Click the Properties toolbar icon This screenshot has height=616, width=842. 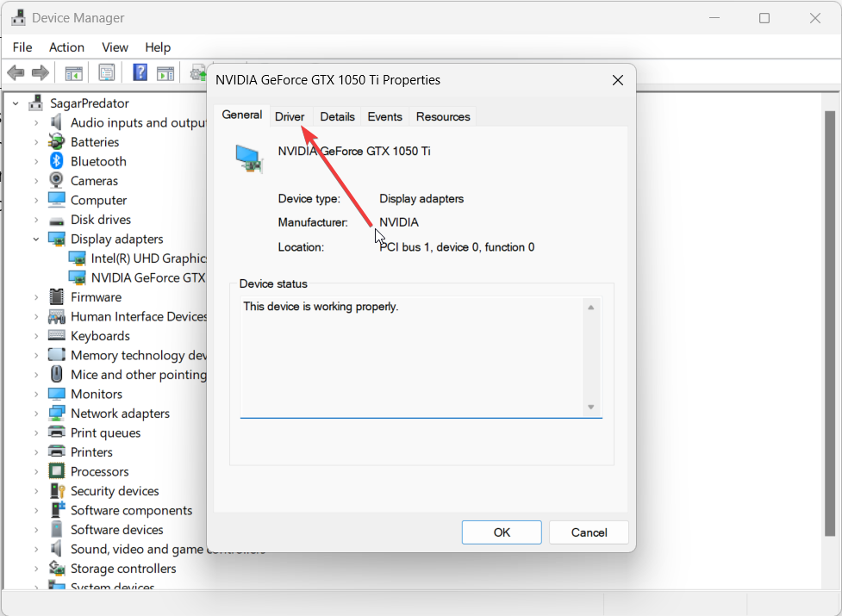point(106,72)
